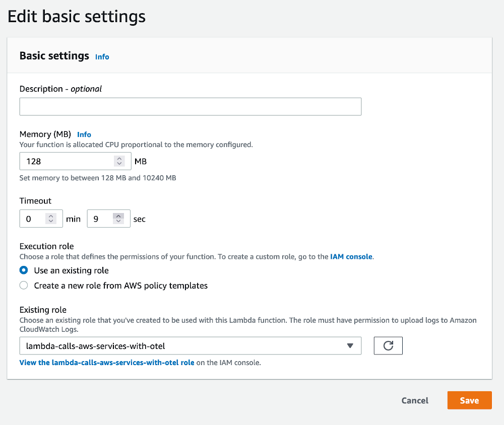Screen dimensions: 504x425
Task: Collapse the lambda-calls-aws-services-with-otel dropdown
Action: click(x=350, y=345)
